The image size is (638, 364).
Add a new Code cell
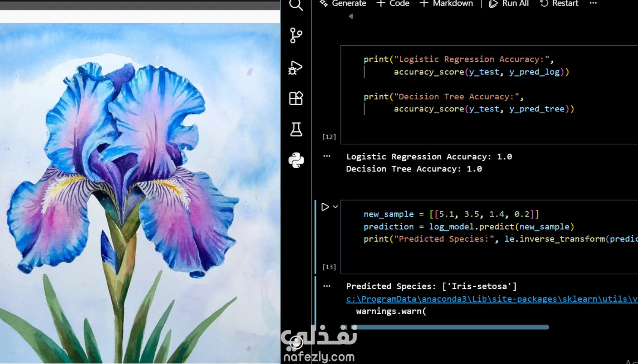pyautogui.click(x=393, y=3)
